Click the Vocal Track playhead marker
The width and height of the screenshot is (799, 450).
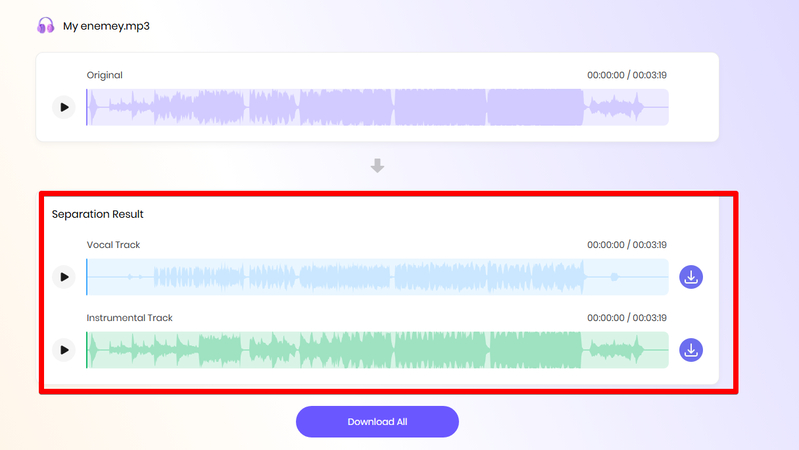(87, 277)
